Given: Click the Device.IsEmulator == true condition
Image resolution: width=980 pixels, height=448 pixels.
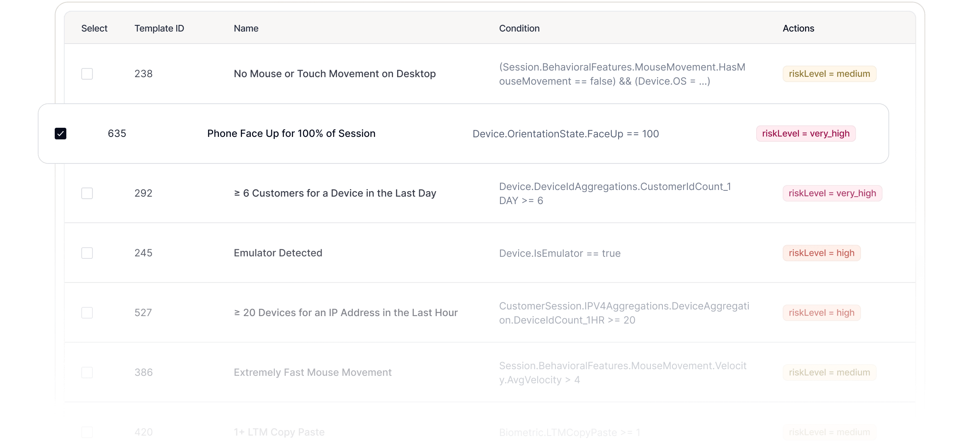Looking at the screenshot, I should [560, 253].
